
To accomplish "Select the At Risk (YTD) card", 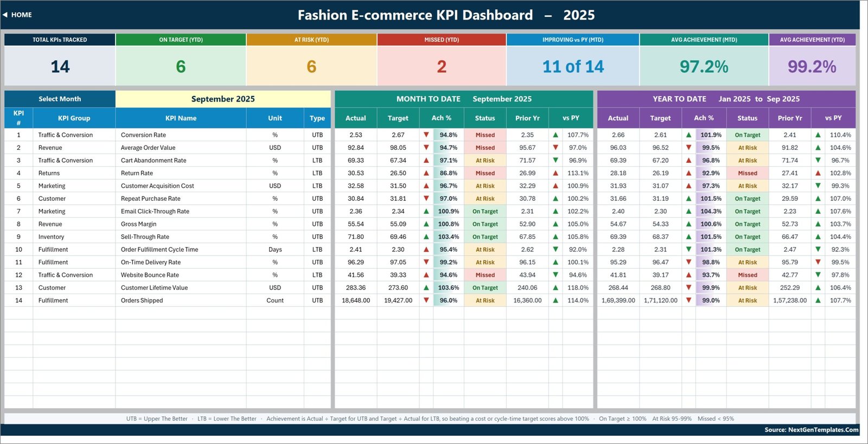I will tap(311, 60).
